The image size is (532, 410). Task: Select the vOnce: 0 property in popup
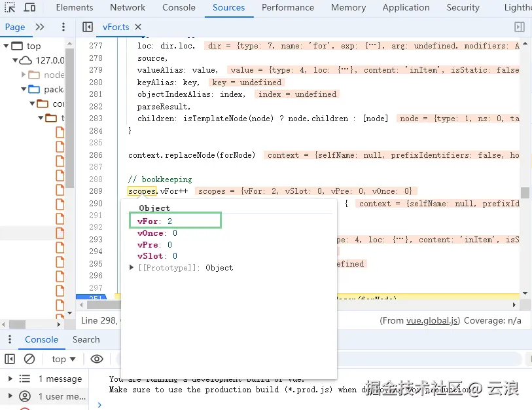[158, 233]
